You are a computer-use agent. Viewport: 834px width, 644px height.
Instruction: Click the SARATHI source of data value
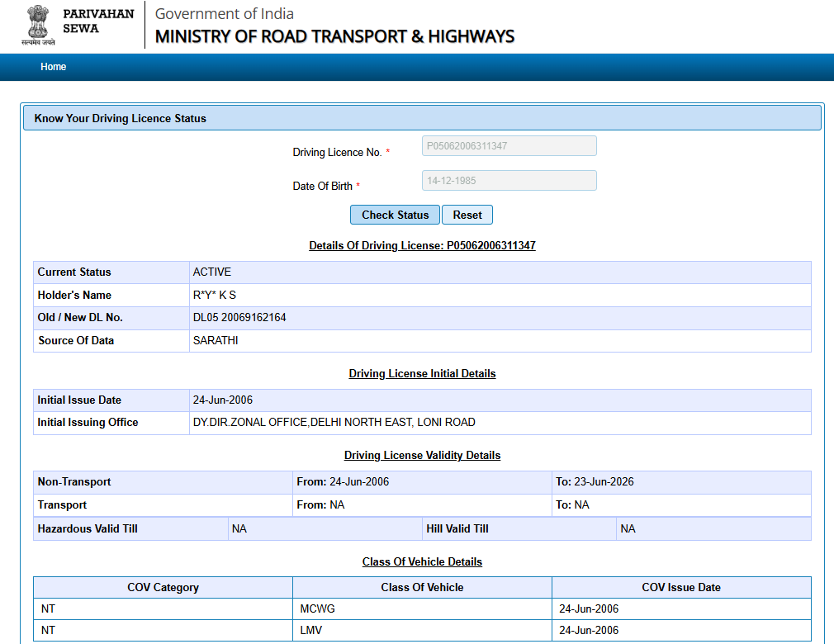pyautogui.click(x=216, y=340)
